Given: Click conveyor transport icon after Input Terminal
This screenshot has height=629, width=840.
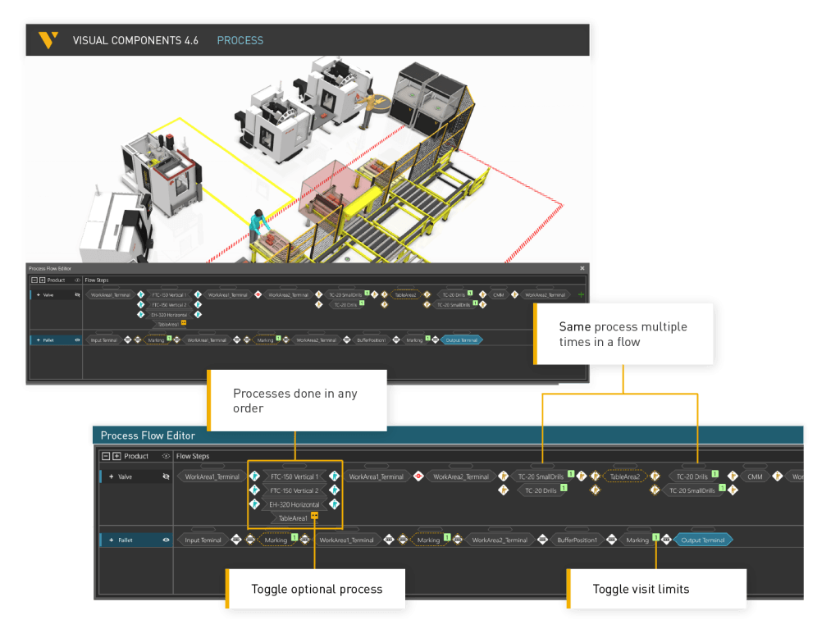Looking at the screenshot, I should point(235,540).
